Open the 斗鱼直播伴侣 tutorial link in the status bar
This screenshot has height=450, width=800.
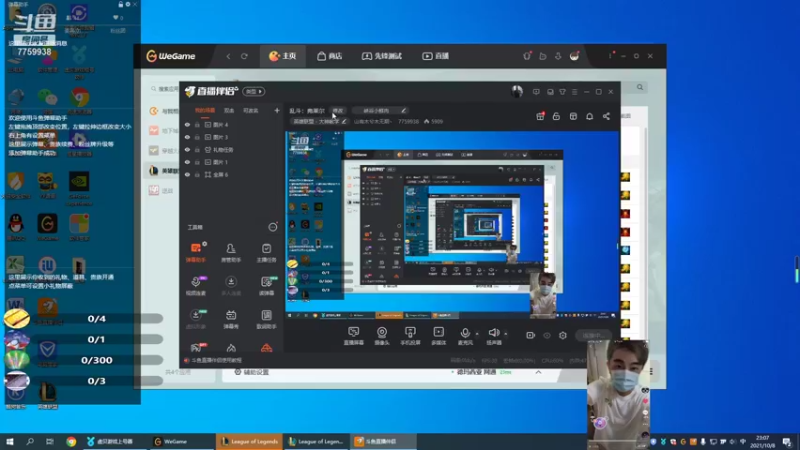pyautogui.click(x=213, y=360)
